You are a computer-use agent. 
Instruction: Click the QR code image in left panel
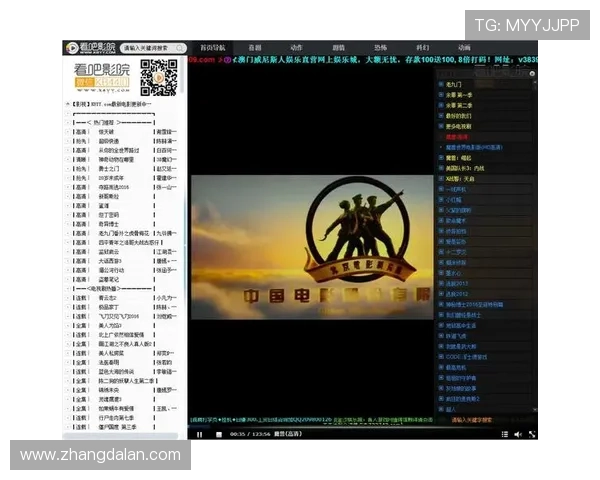pyautogui.click(x=158, y=78)
